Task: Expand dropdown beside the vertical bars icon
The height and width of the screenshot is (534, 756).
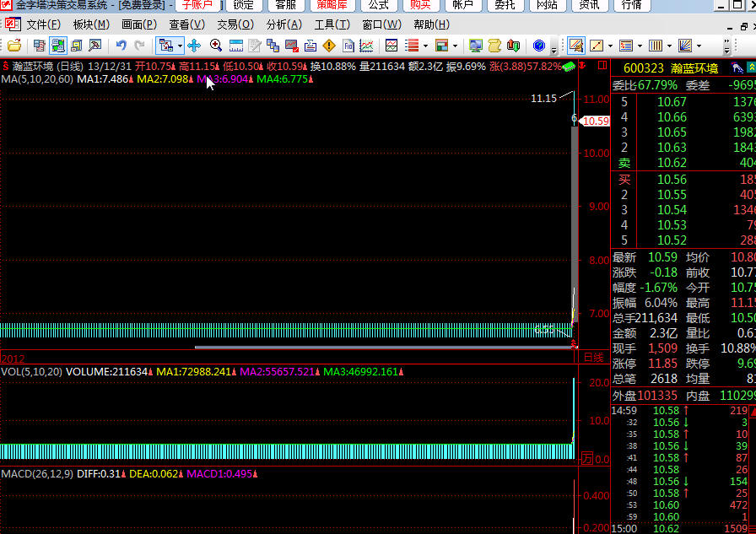Action: pos(669,45)
